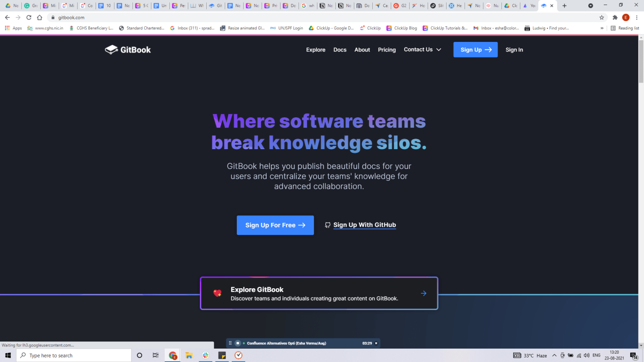Click the Sign Up For Free button
Image resolution: width=644 pixels, height=362 pixels.
point(275,225)
